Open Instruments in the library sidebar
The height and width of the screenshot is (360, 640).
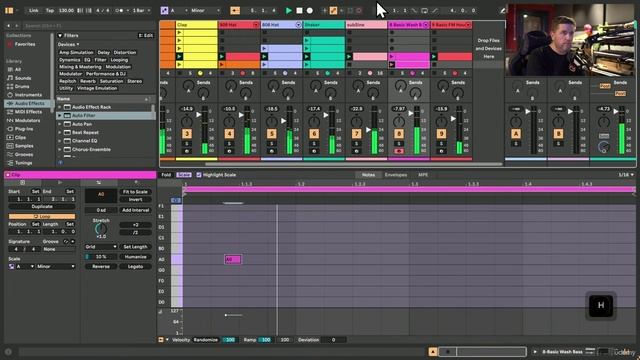28,95
